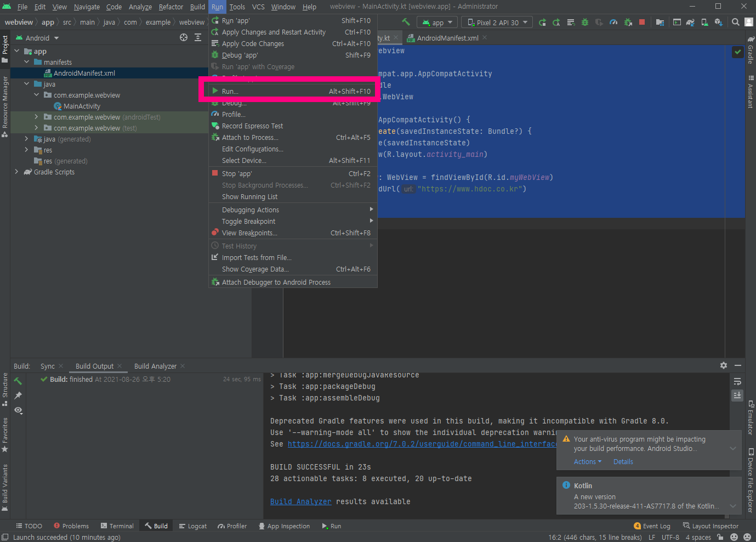The width and height of the screenshot is (756, 542).
Task: Click the red Stop toolbar icon
Action: point(642,22)
